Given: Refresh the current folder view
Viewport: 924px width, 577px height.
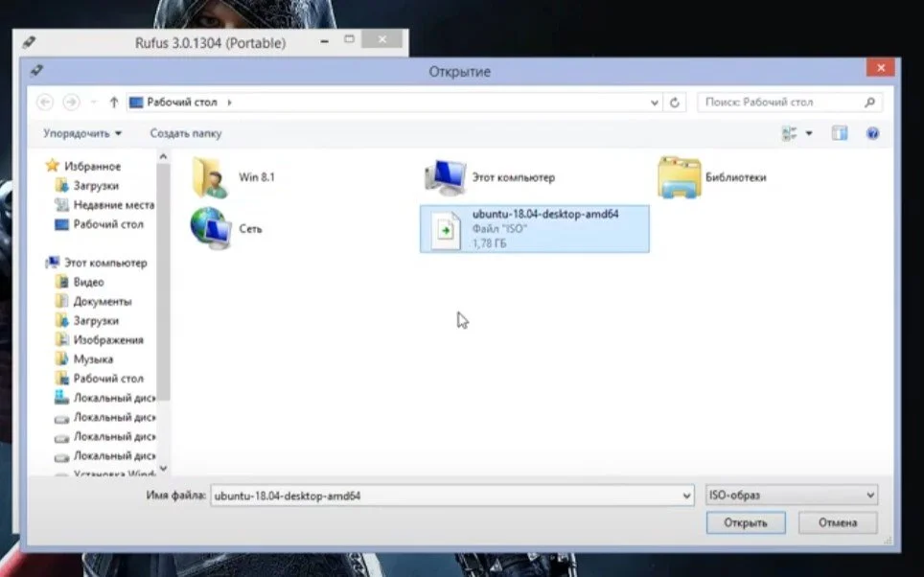Looking at the screenshot, I should [x=675, y=103].
